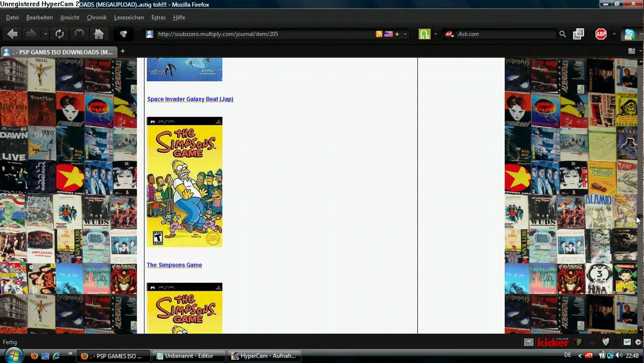The height and width of the screenshot is (363, 644).
Task: Click the site identity icon in address bar
Action: tap(149, 34)
